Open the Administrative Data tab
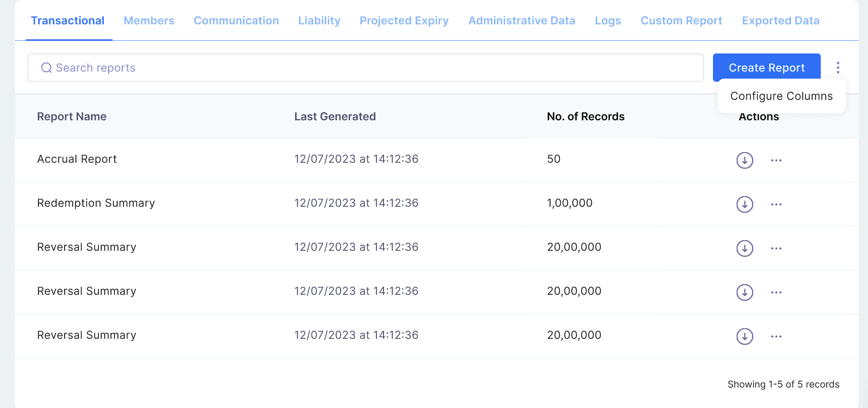 522,20
